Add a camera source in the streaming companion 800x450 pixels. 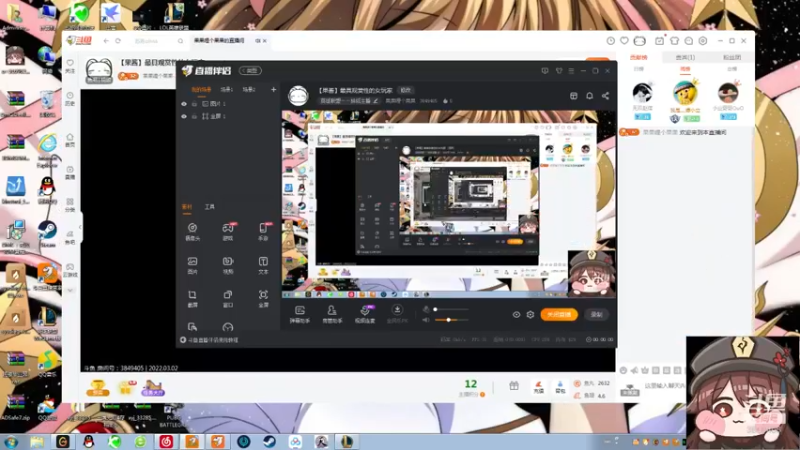[192, 231]
